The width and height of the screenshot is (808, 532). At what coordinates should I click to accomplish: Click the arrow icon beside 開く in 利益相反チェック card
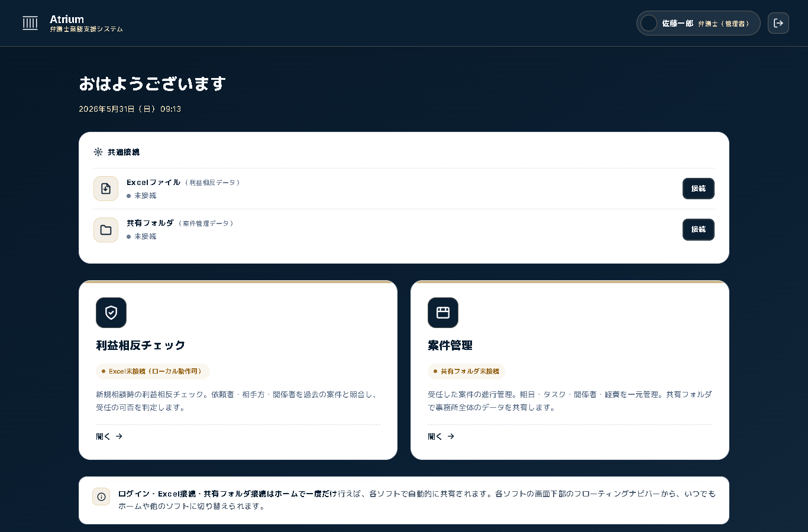point(119,436)
